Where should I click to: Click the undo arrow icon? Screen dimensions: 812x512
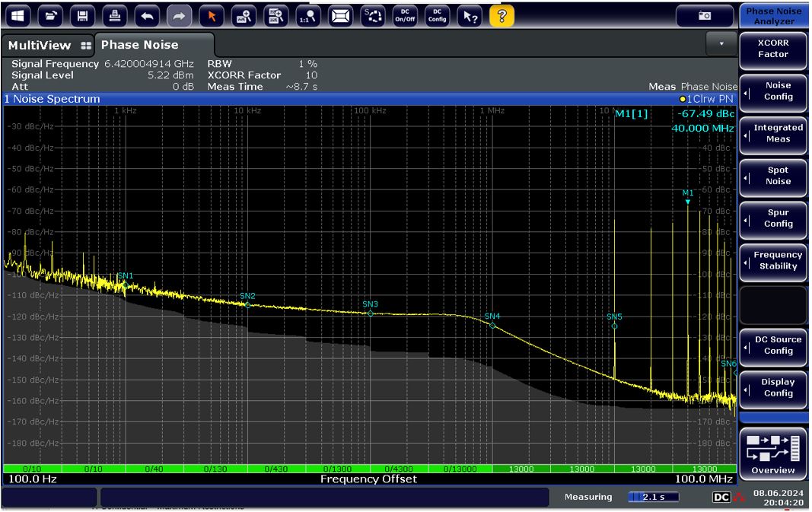point(147,15)
